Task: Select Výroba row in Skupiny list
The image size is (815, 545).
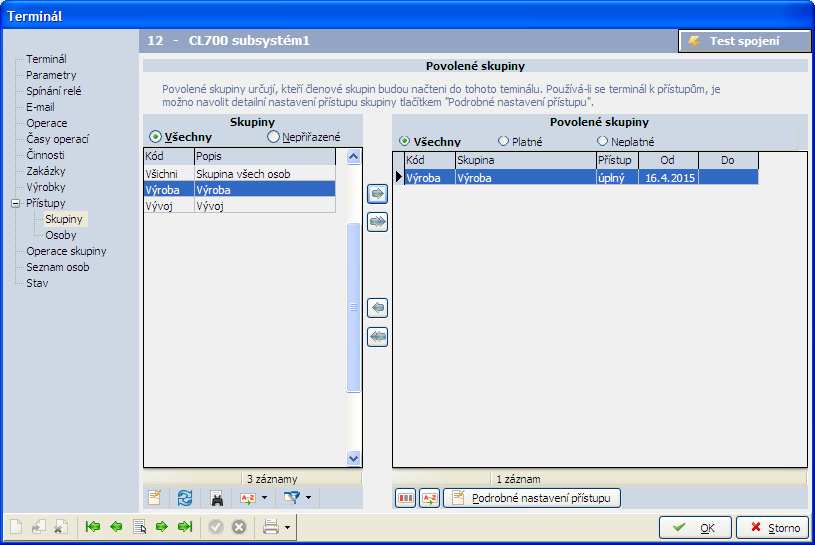Action: pos(240,190)
